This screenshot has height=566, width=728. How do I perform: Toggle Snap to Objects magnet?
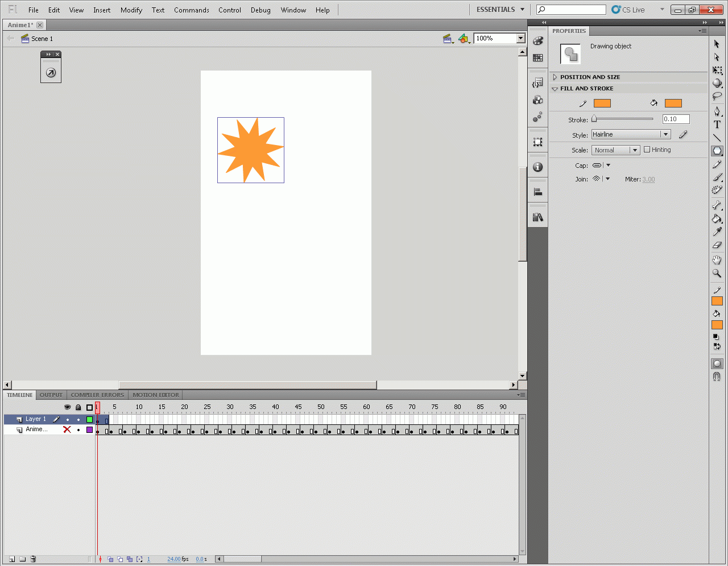pos(717,377)
